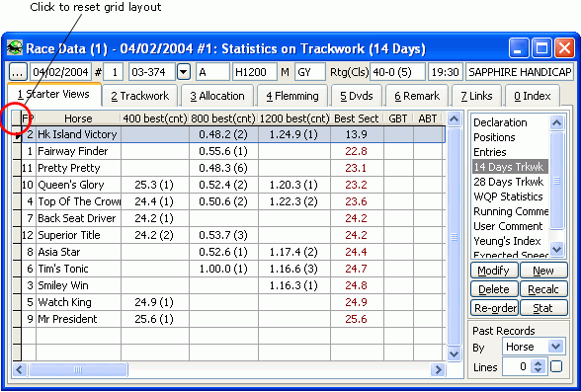581x392 pixels.
Task: Open the Remark tab
Action: pyautogui.click(x=417, y=96)
